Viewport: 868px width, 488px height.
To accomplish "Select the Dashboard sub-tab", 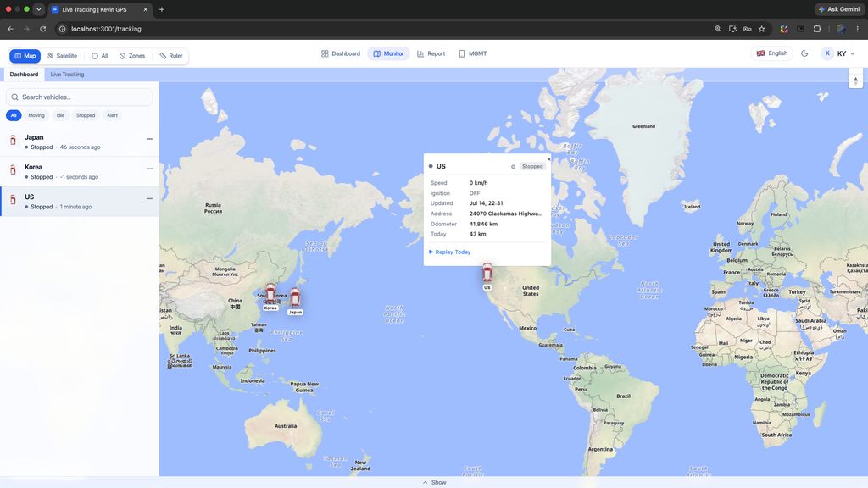I will [24, 75].
